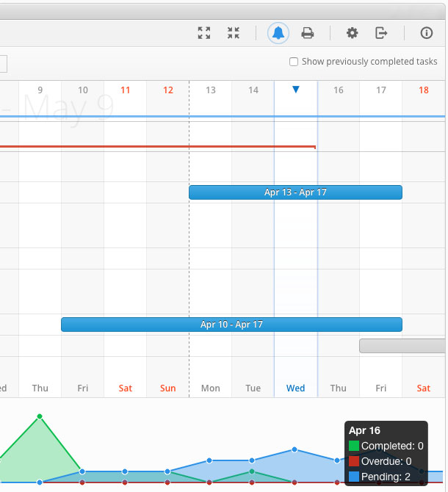Enable Show previously completed tasks checkbox

(294, 62)
